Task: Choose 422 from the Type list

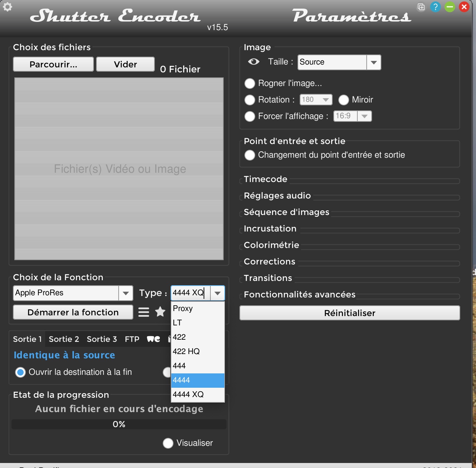Action: pos(198,337)
